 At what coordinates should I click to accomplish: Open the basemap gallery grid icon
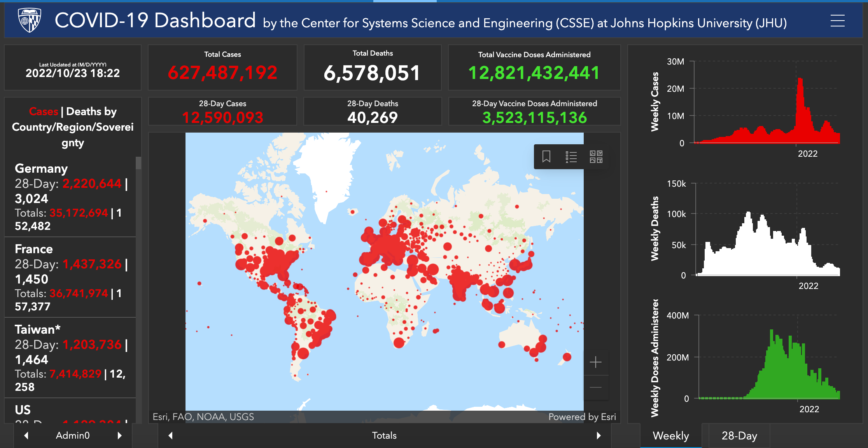click(x=596, y=157)
